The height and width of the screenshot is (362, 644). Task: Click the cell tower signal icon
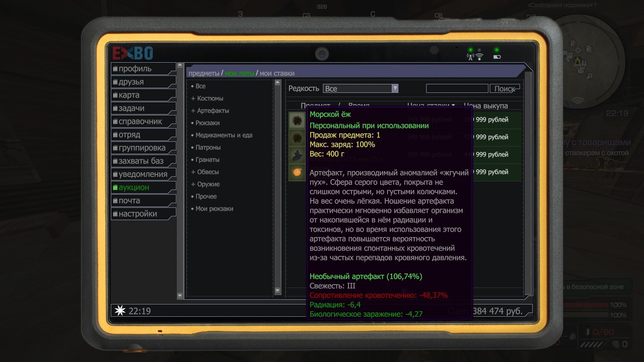(470, 57)
